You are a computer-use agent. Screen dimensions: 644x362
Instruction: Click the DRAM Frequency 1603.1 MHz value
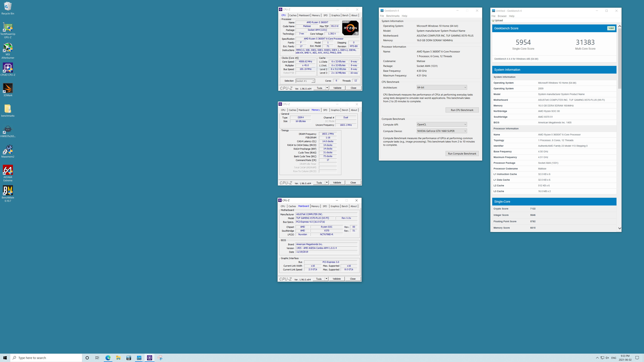(x=328, y=134)
